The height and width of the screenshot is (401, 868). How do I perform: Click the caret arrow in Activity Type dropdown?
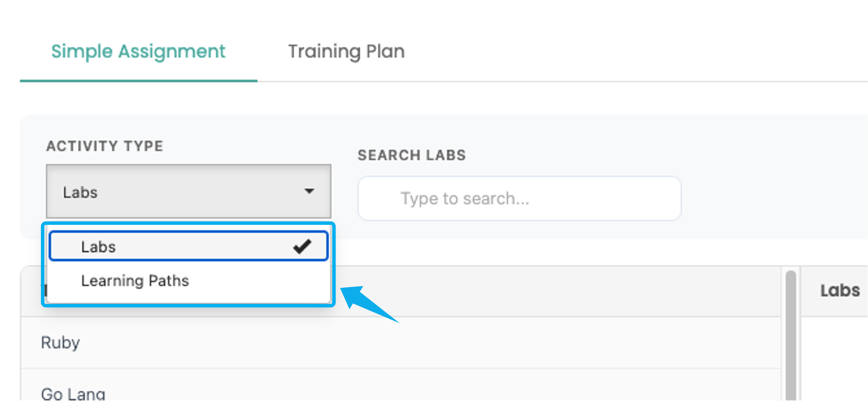(x=309, y=191)
